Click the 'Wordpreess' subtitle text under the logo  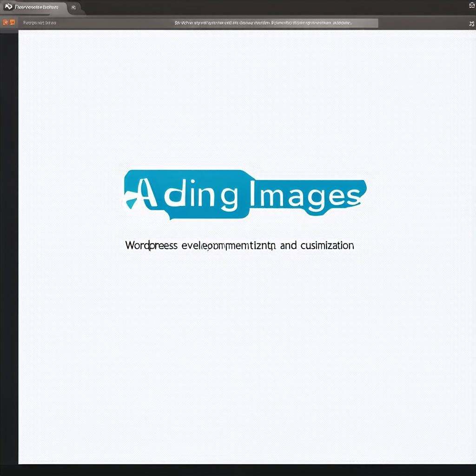pos(151,245)
